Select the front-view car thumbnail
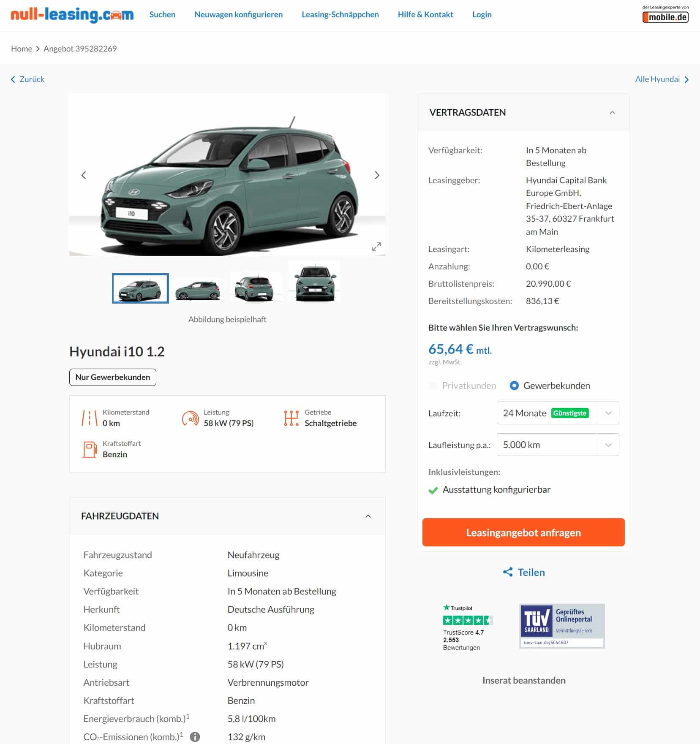The width and height of the screenshot is (700, 744). pyautogui.click(x=314, y=282)
